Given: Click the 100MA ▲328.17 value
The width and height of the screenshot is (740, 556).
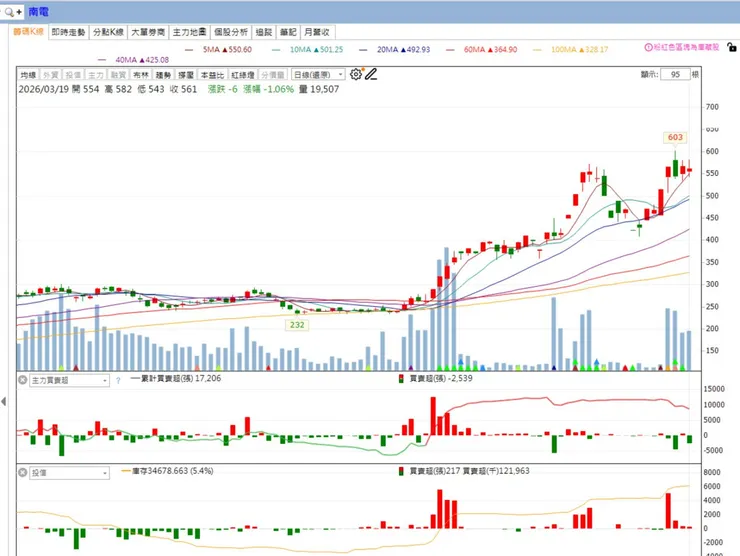Looking at the screenshot, I should tap(580, 50).
